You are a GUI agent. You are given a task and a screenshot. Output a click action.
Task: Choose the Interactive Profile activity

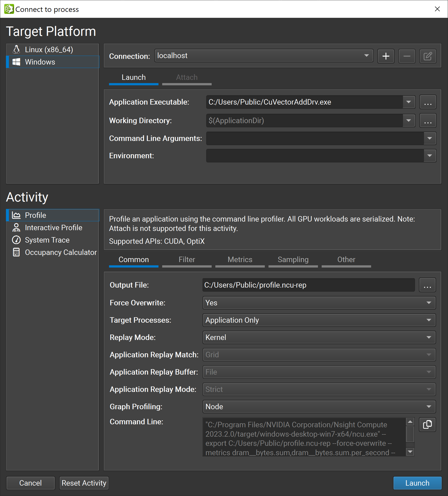tap(53, 227)
